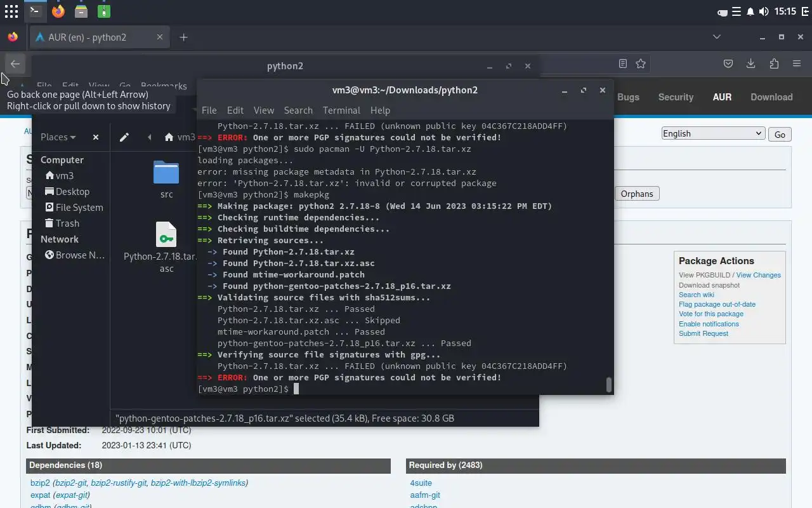Screen dimensions: 812x508
Task: Click the path bar left scroll arrow
Action: (149, 137)
